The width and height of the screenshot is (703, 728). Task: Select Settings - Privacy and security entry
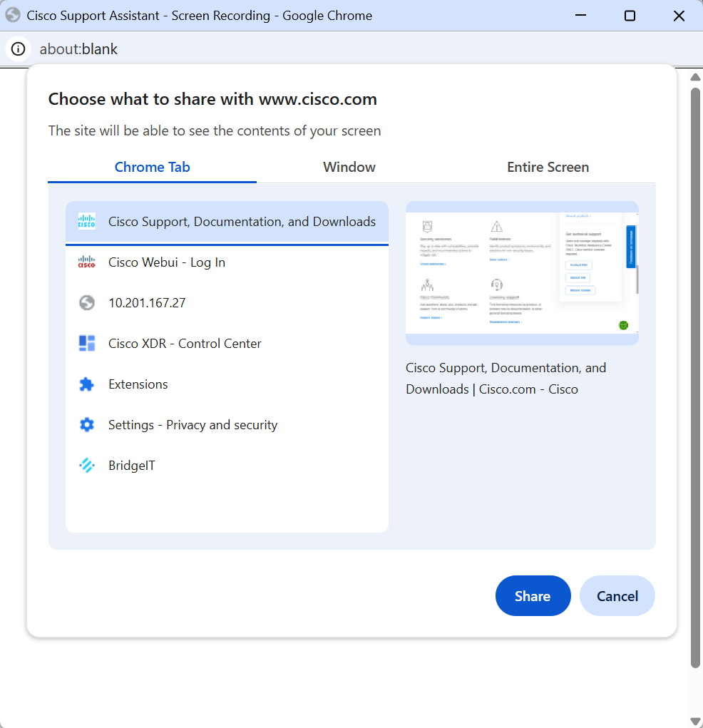[x=227, y=425]
